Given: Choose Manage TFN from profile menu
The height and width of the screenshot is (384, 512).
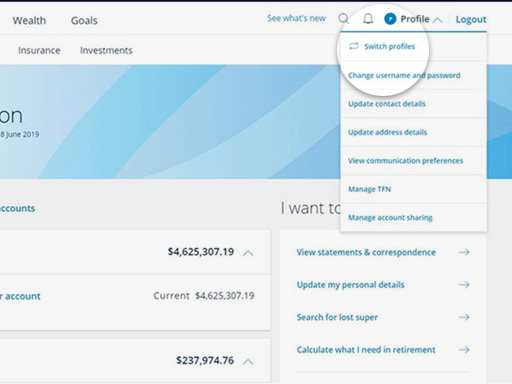Looking at the screenshot, I should (369, 189).
